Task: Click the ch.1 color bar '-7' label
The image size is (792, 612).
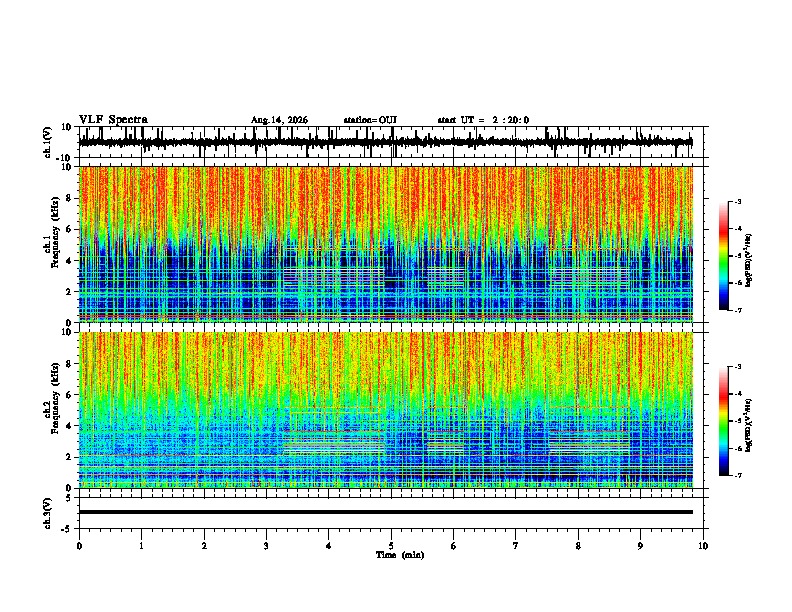Action: pyautogui.click(x=737, y=310)
